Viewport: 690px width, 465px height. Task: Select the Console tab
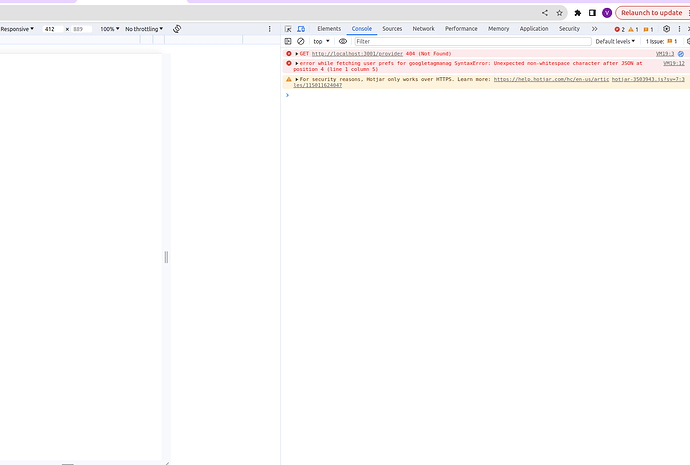click(362, 29)
